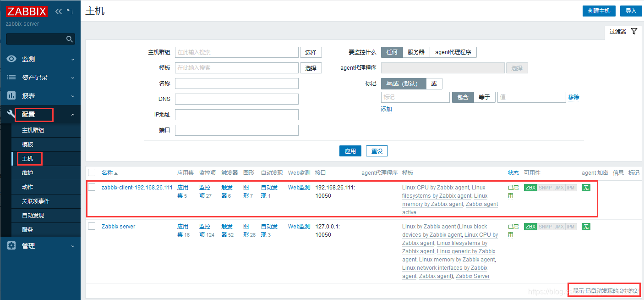Click the 导入 button
644x300 pixels.
631,11
